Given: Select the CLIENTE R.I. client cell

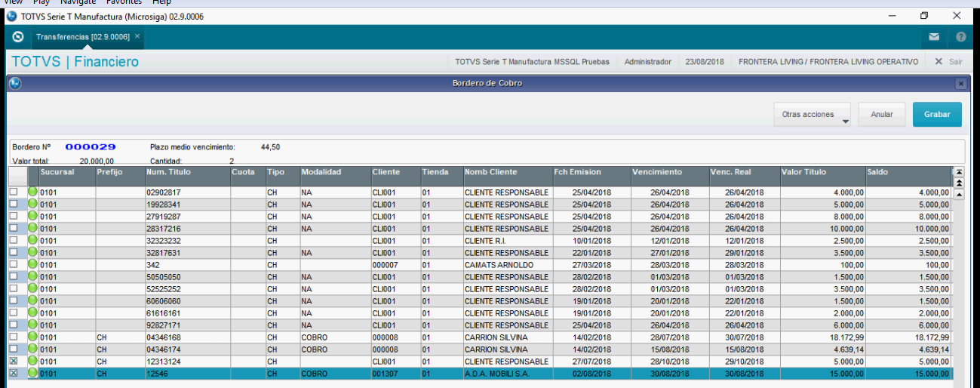Looking at the screenshot, I should pos(507,241).
